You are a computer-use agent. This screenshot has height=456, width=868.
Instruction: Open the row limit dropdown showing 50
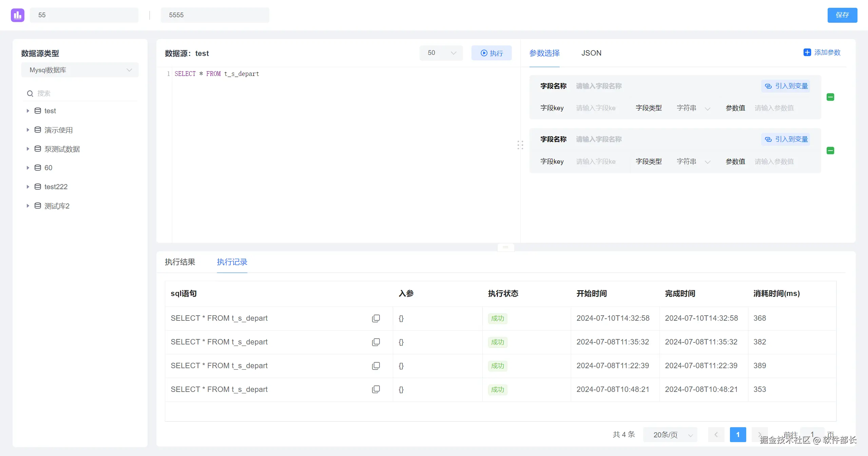coord(441,53)
